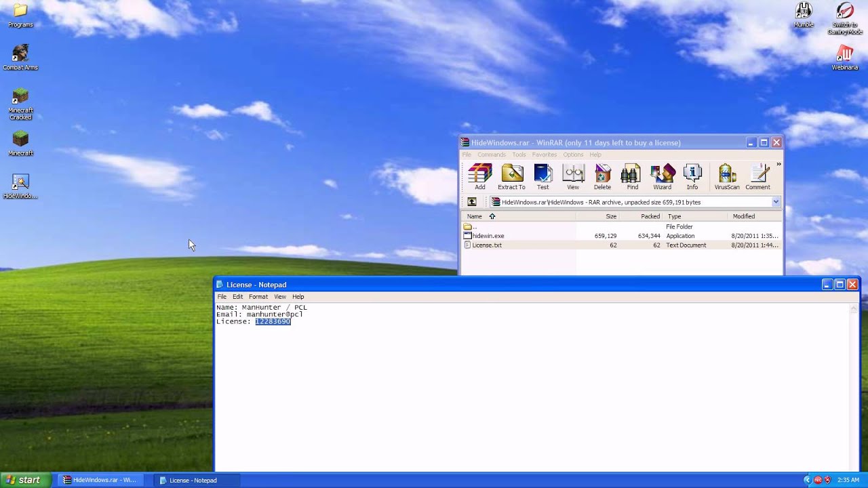Select the Minecraft desktop icon
868x488 pixels.
click(x=20, y=143)
